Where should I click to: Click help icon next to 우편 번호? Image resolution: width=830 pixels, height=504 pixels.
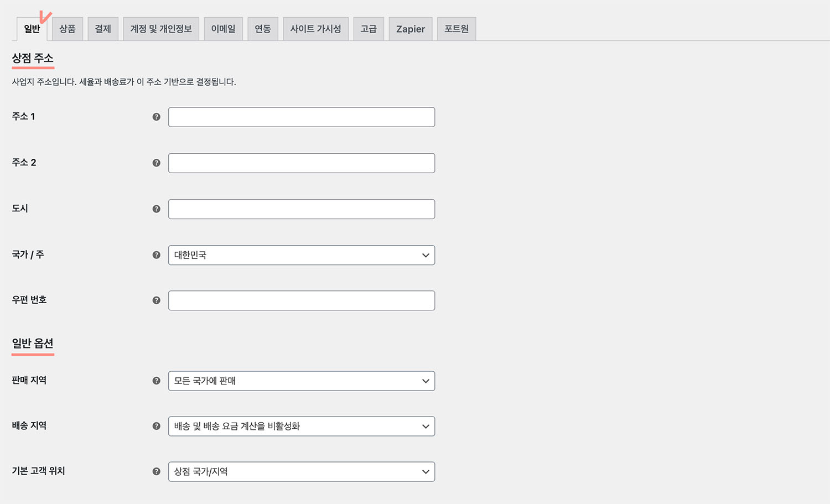click(156, 300)
